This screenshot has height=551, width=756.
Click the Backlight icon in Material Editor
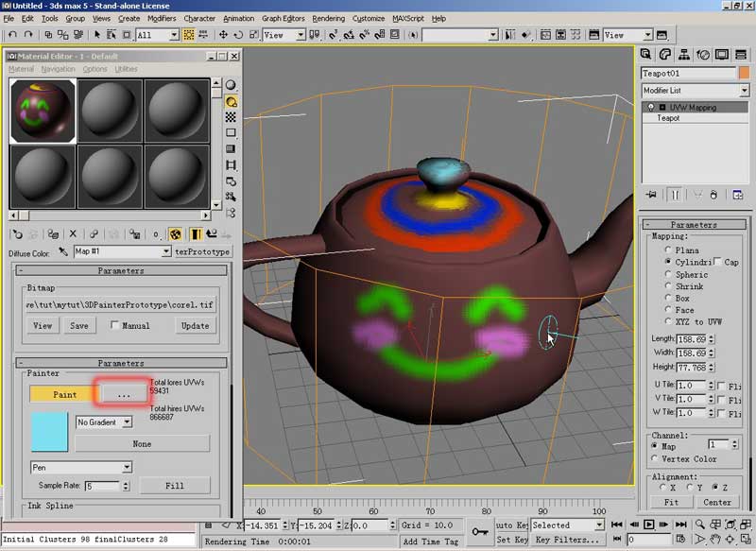pyautogui.click(x=232, y=102)
